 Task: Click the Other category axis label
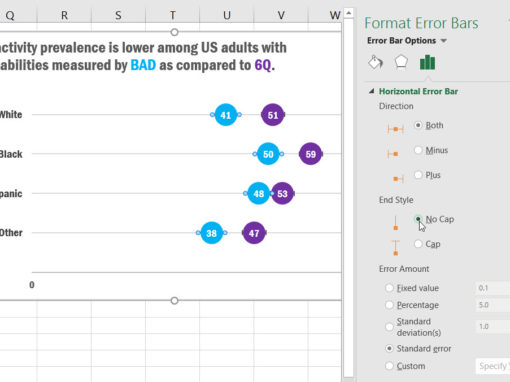click(x=11, y=233)
